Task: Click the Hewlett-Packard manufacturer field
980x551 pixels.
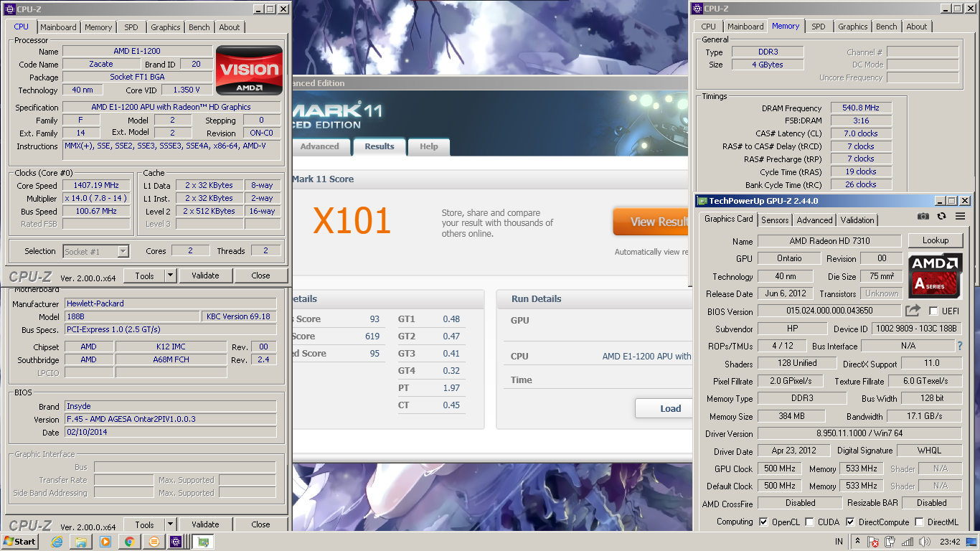Action: click(x=170, y=303)
